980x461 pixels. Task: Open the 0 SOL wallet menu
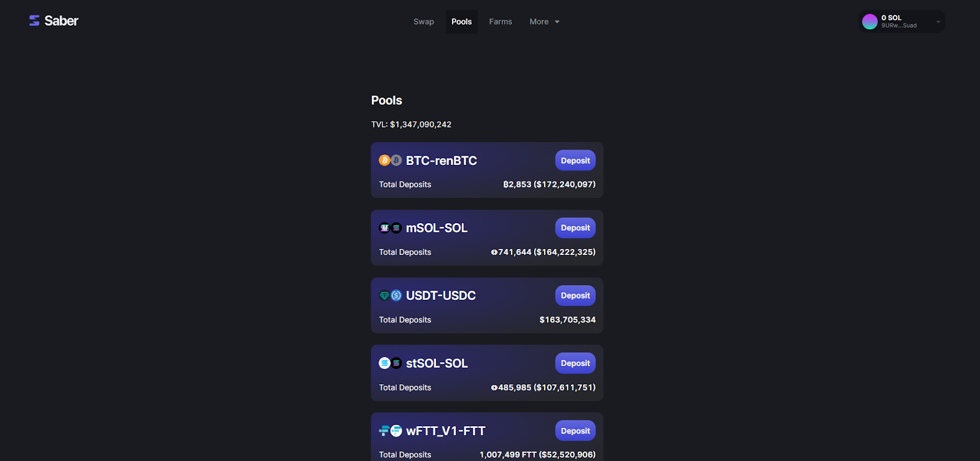click(902, 21)
